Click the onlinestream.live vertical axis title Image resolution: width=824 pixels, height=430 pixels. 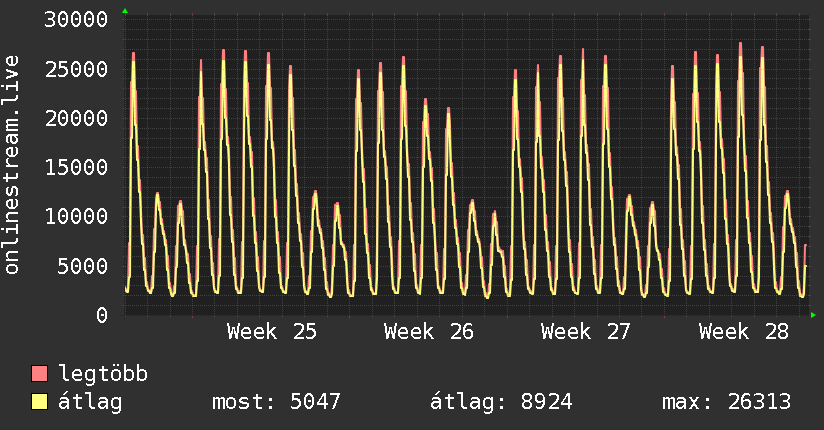[x=12, y=165]
